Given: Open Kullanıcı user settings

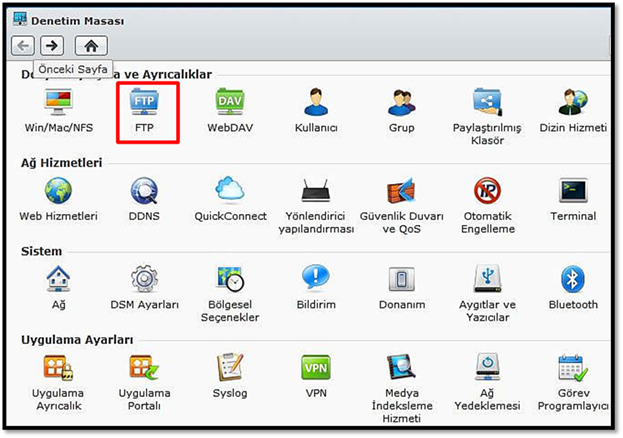Looking at the screenshot, I should pyautogui.click(x=316, y=105).
